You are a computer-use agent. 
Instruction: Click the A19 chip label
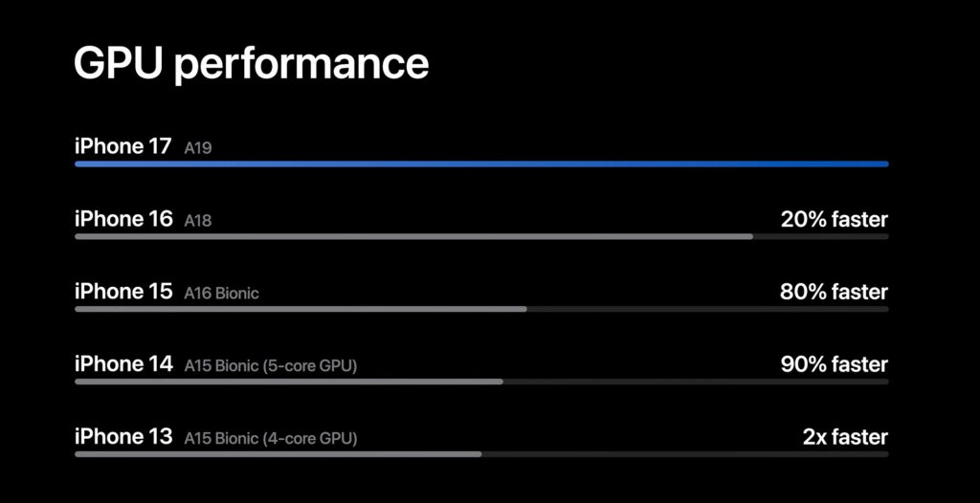(x=197, y=149)
